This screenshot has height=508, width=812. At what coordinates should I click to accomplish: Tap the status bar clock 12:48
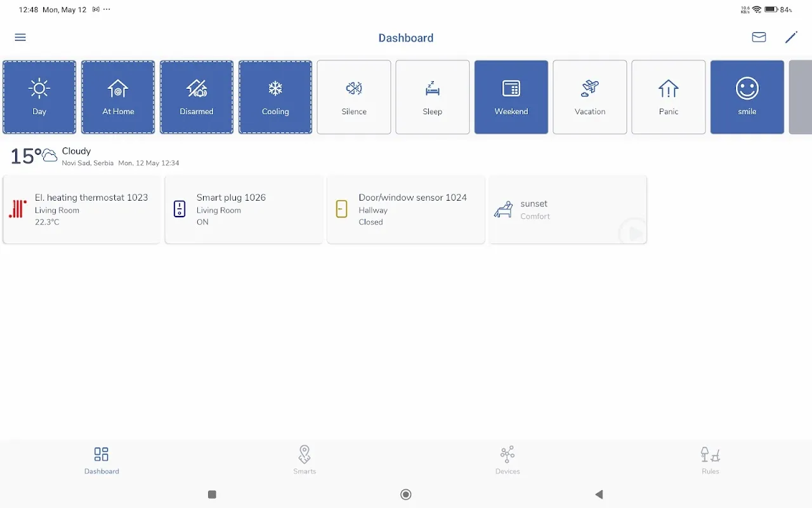28,10
